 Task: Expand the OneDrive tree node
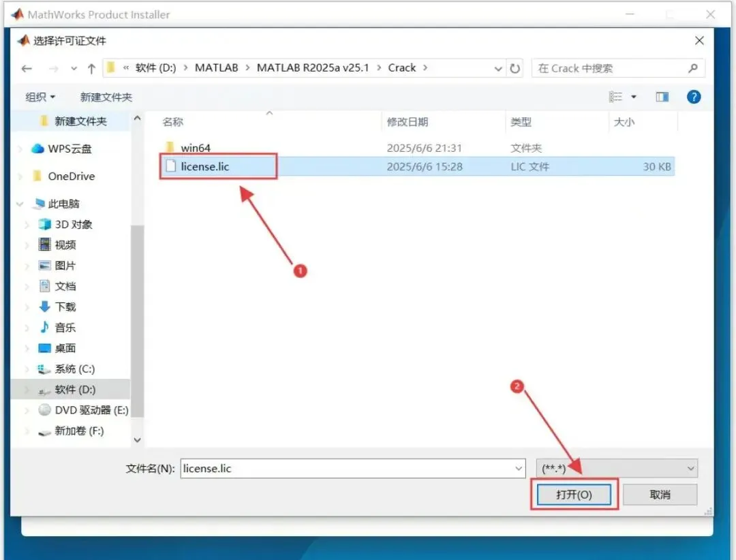pyautogui.click(x=20, y=176)
